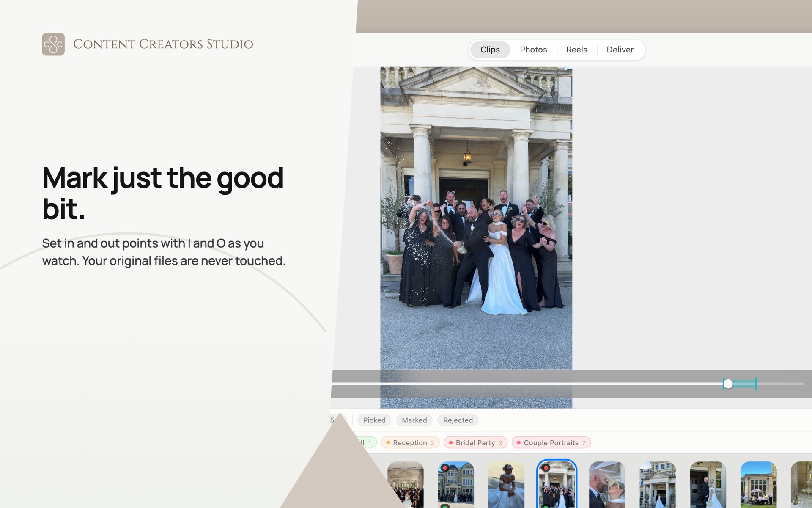Select the seated bride in sunglasses thumbnail
Screen dimensions: 812x508
[x=506, y=485]
